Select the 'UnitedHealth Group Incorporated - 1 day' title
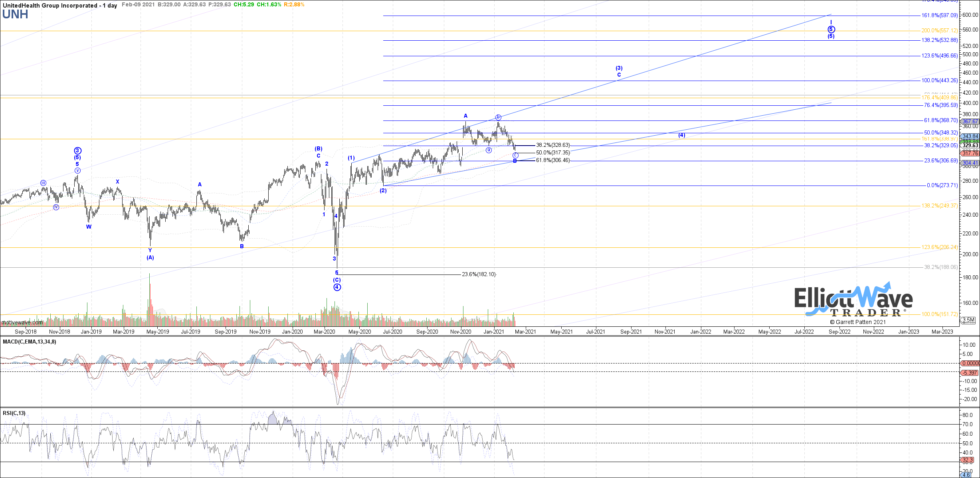The height and width of the screenshot is (478, 980). coord(60,5)
